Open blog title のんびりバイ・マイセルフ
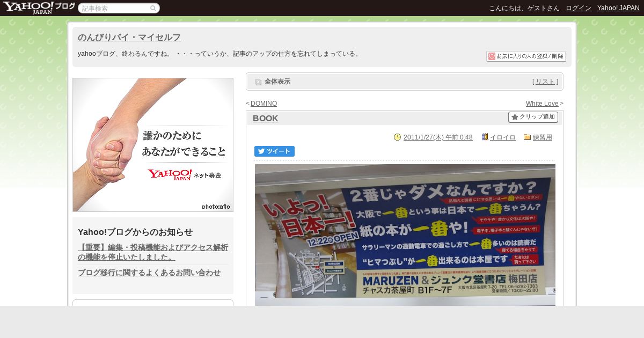 click(129, 38)
